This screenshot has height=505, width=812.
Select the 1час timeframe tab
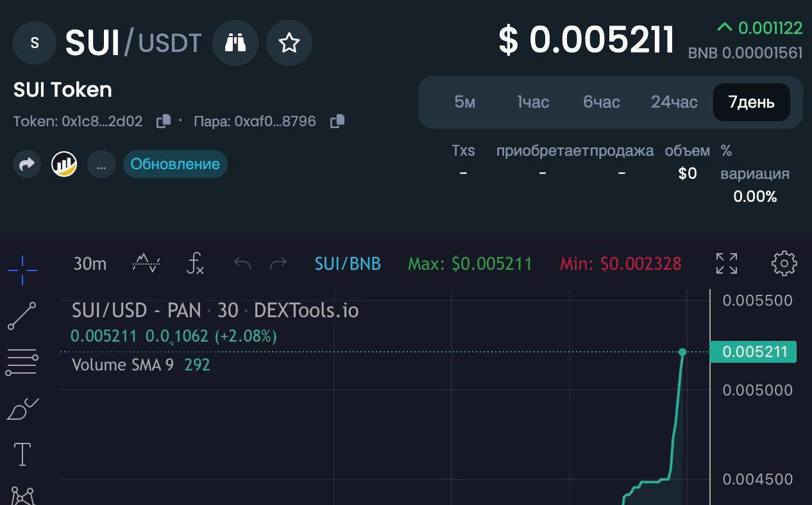(533, 103)
